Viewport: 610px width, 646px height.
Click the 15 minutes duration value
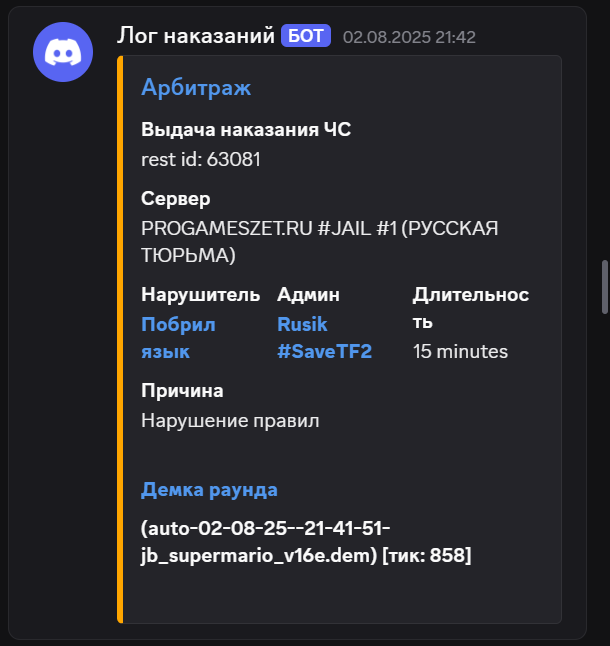point(460,352)
